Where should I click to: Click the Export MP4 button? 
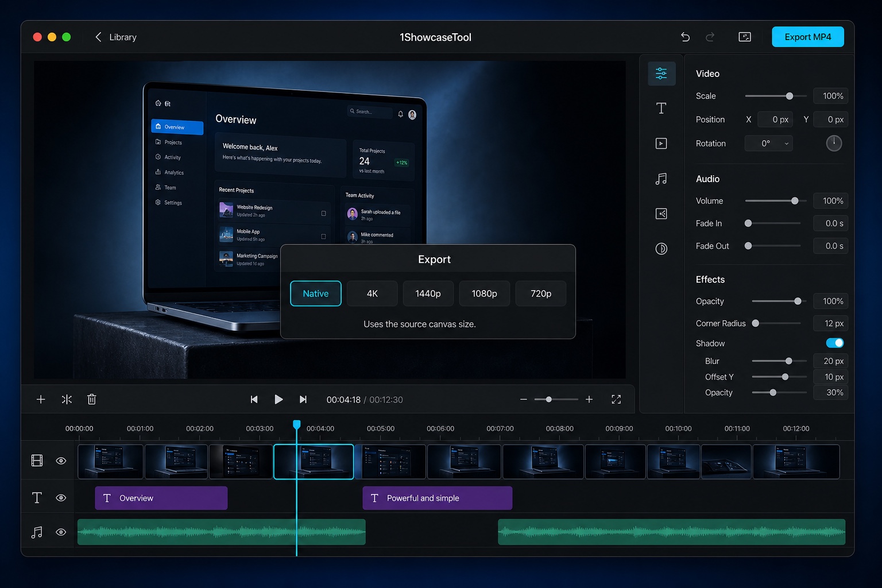[x=808, y=37]
